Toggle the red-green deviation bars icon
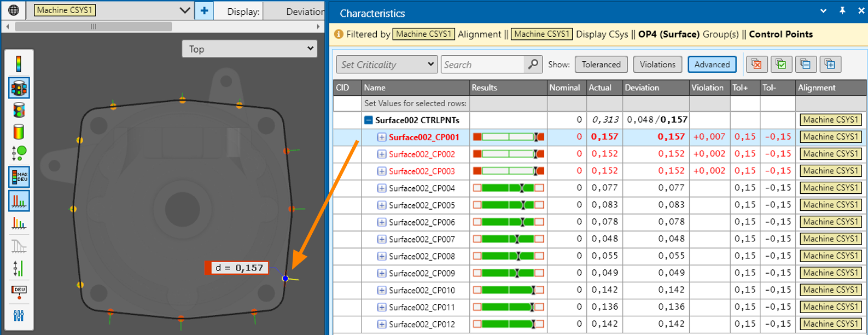The height and width of the screenshot is (335, 868). [19, 201]
